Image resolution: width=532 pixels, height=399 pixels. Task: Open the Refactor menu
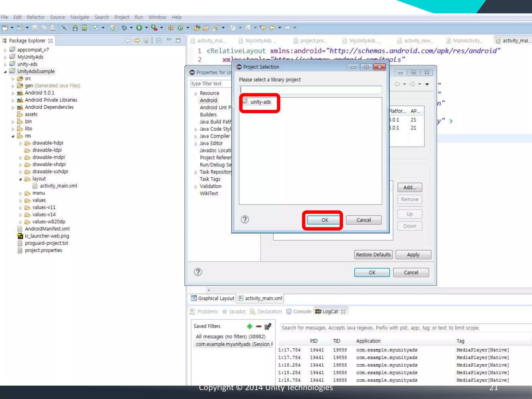[x=36, y=17]
